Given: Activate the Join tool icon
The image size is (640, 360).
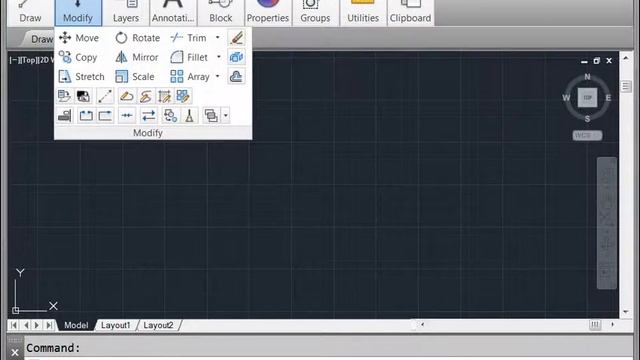Looking at the screenshot, I should pos(127,116).
